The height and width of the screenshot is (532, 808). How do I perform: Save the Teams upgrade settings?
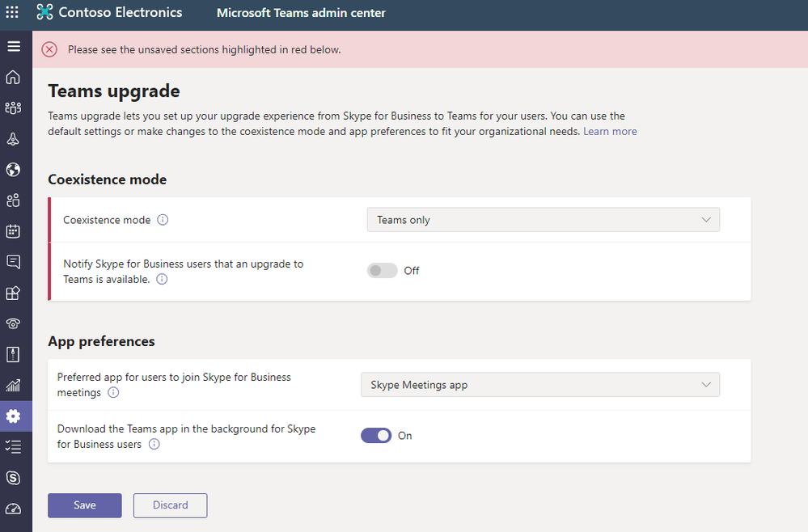[85, 505]
